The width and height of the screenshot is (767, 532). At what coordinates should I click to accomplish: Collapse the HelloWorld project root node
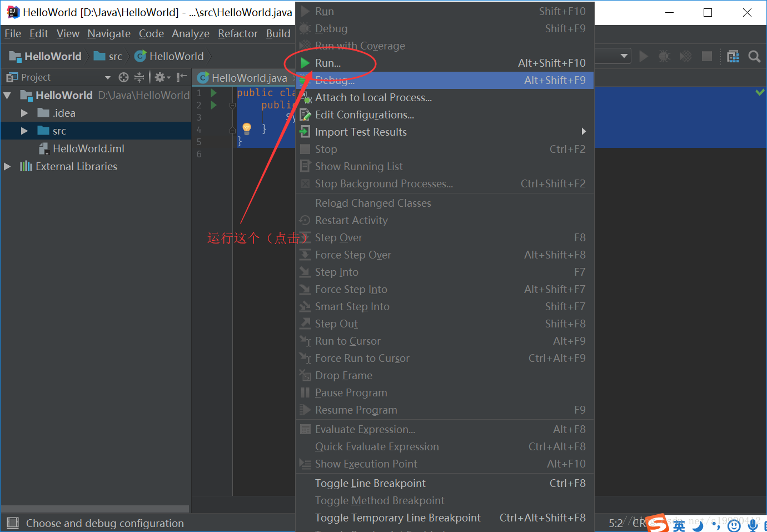(7, 96)
